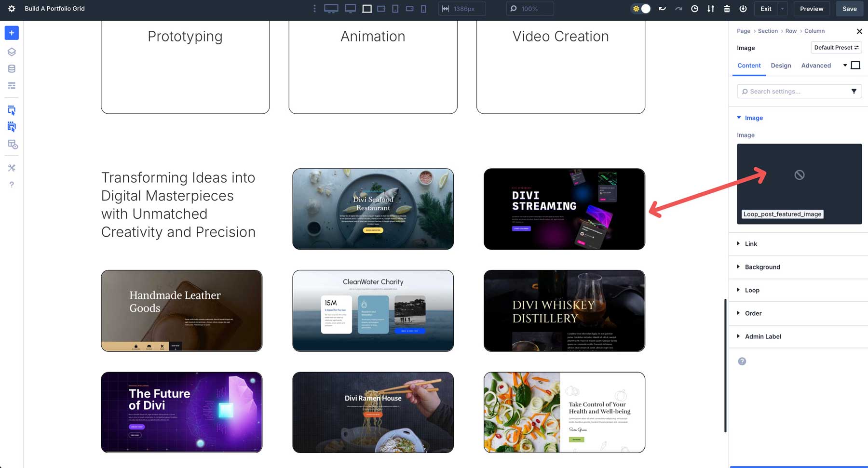Select the tablet preview icon
Screen dimensions: 868x468
pos(395,8)
